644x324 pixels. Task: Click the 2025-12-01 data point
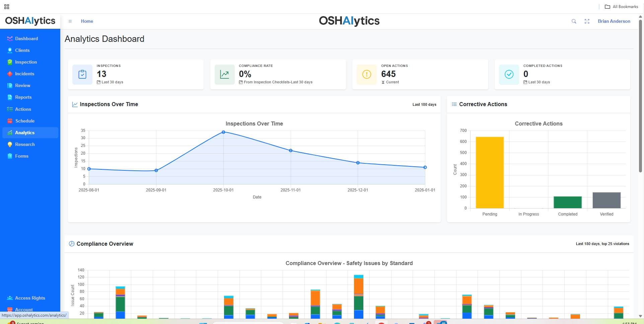click(x=358, y=163)
